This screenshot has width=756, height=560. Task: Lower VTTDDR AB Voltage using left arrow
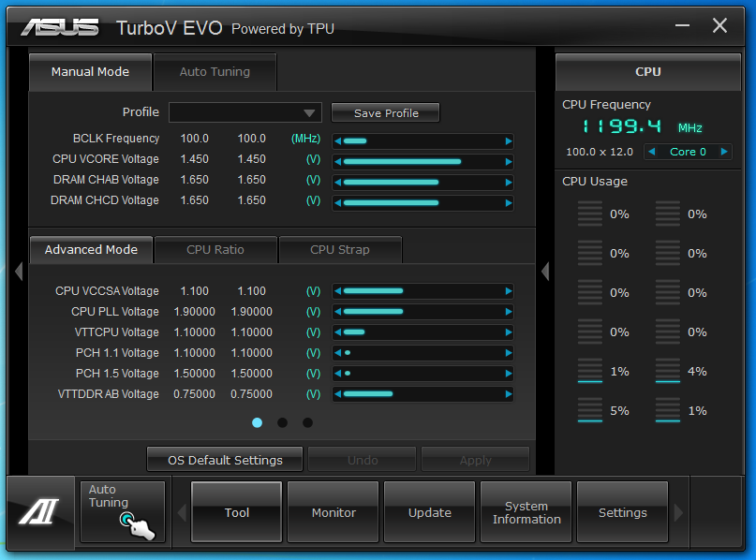338,394
